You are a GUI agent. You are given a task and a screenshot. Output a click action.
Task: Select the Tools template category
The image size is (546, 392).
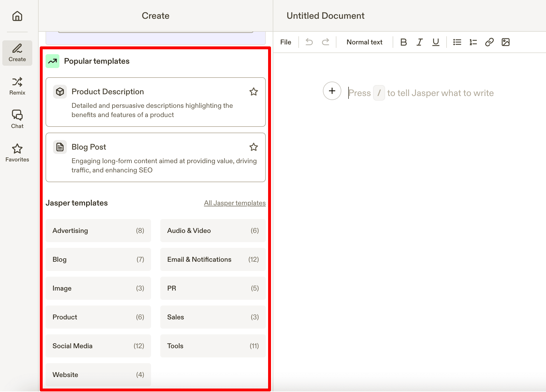(213, 346)
